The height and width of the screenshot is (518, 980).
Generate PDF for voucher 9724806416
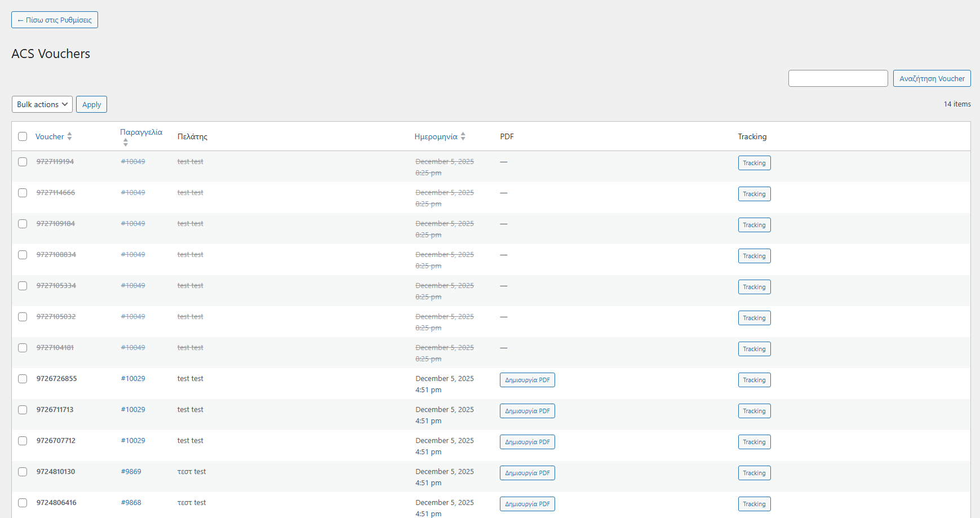(527, 504)
